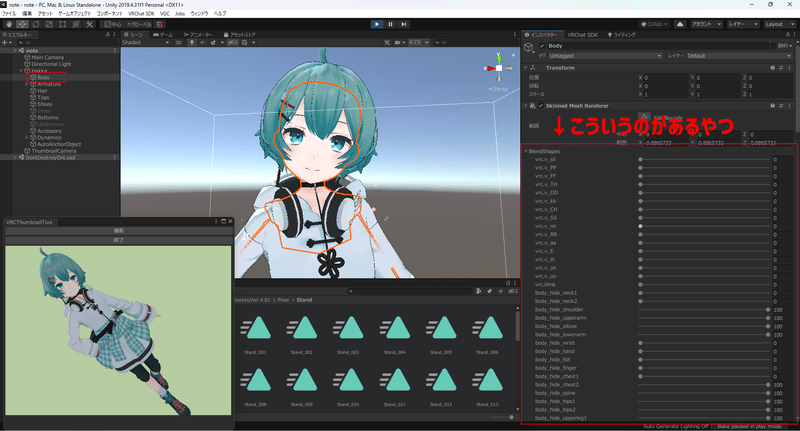Image resolution: width=800 pixels, height=431 pixels.
Task: Open the cloud services icon
Action: click(x=680, y=24)
